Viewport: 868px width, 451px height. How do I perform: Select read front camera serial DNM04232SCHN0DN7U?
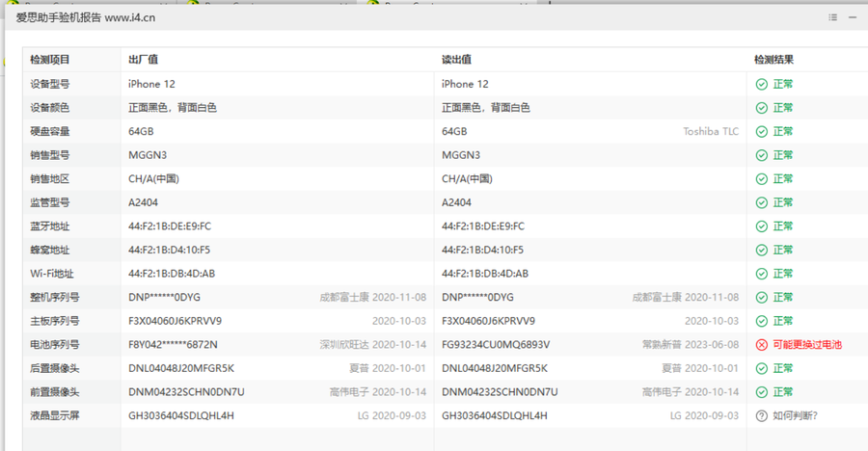(x=500, y=392)
